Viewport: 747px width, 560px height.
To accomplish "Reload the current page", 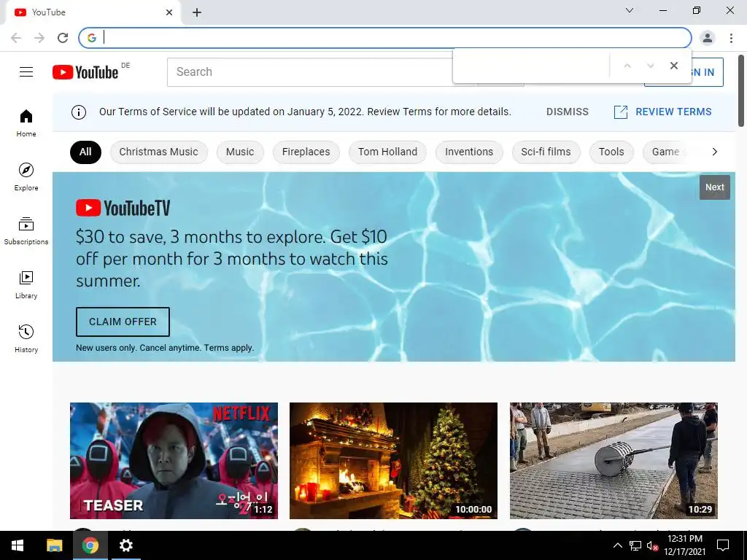I will (x=63, y=38).
